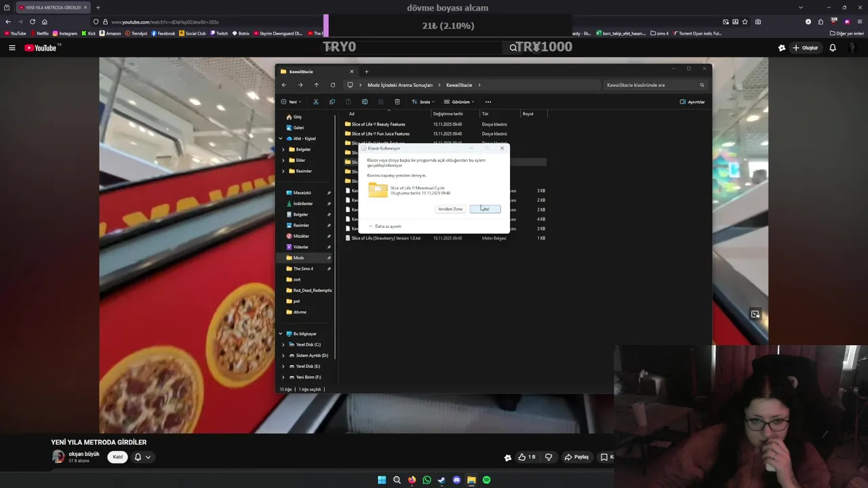Open taskbar Search magnifier
This screenshot has height=488, width=868.
397,480
